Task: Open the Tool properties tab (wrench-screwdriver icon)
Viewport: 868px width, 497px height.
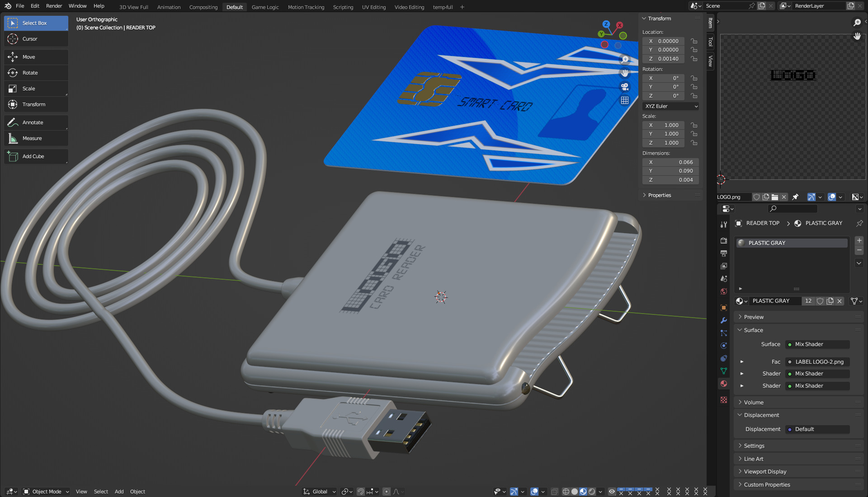Action: click(x=724, y=225)
